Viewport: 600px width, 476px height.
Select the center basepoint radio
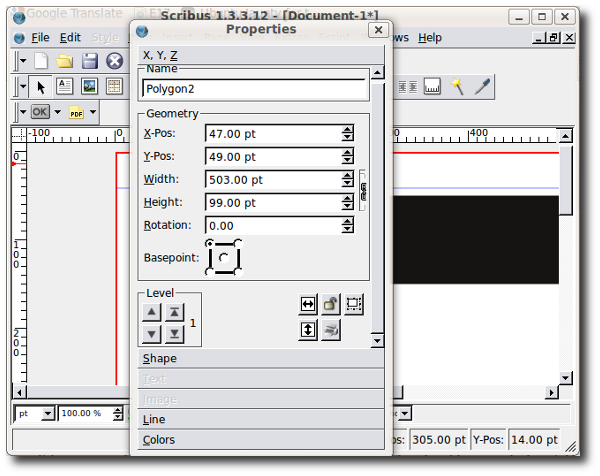pyautogui.click(x=224, y=258)
